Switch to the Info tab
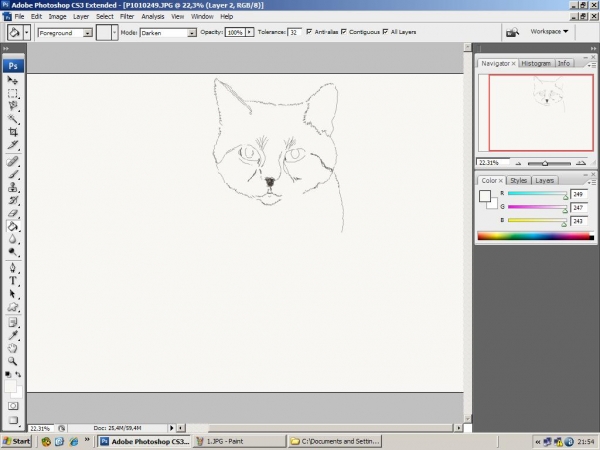Viewport: 600px width, 450px height. tap(564, 64)
